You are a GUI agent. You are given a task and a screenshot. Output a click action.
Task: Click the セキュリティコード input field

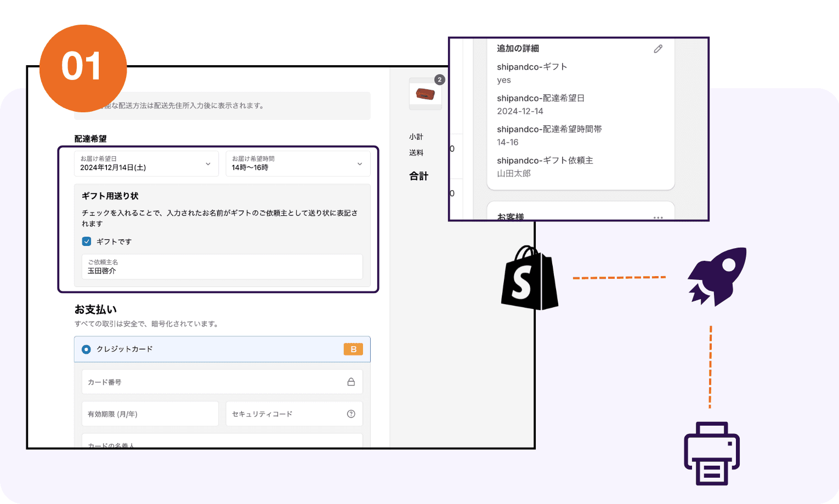tap(285, 414)
